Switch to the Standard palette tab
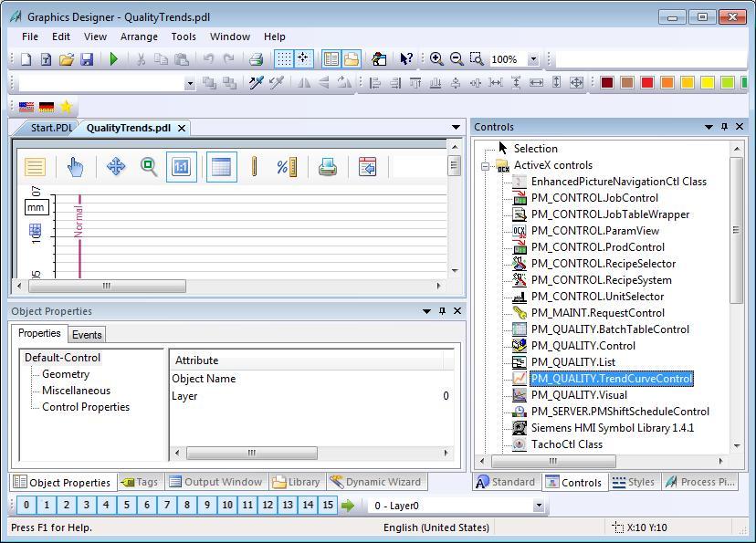The width and height of the screenshot is (756, 543). [x=506, y=482]
